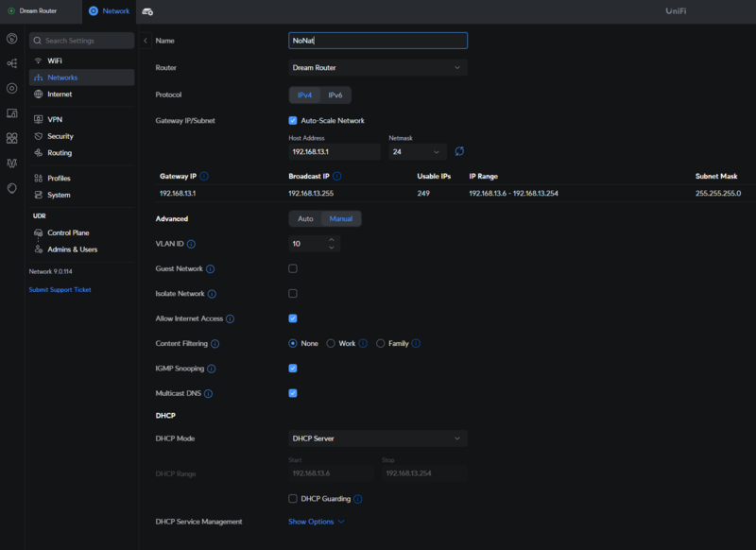Open the Insights waveform icon in the left rail

tap(12, 163)
